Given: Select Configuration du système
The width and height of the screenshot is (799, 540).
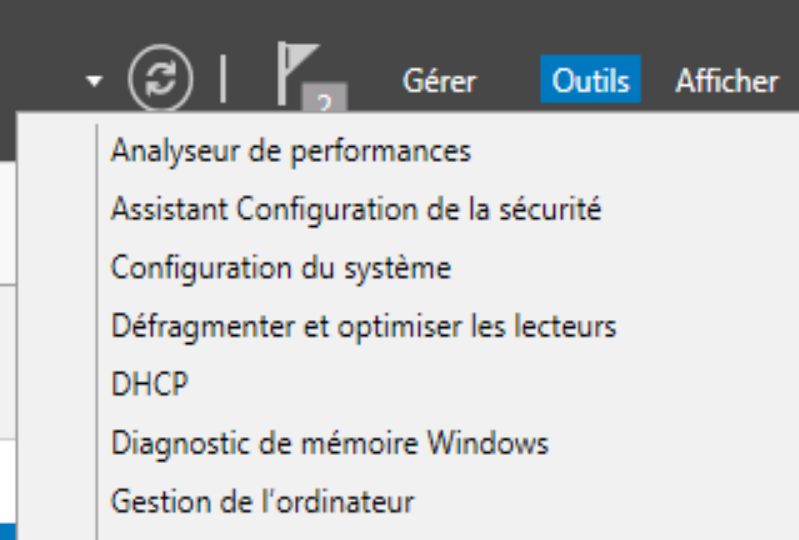Looking at the screenshot, I should (281, 268).
